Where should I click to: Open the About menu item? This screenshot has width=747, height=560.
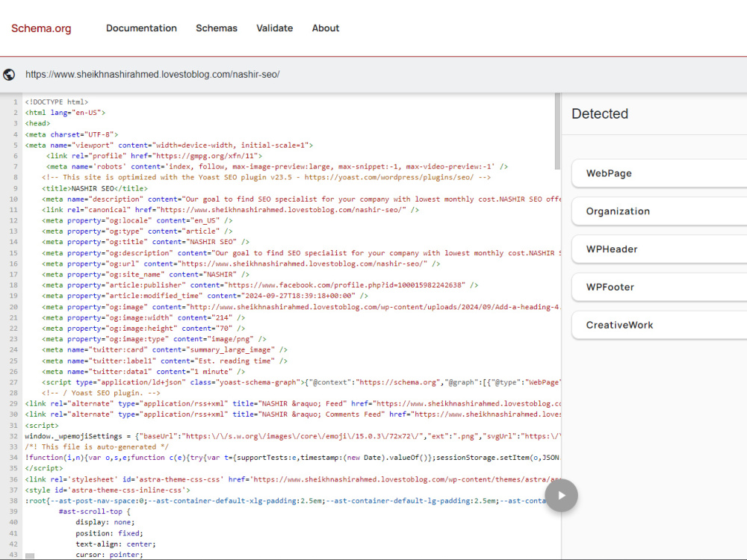point(326,28)
